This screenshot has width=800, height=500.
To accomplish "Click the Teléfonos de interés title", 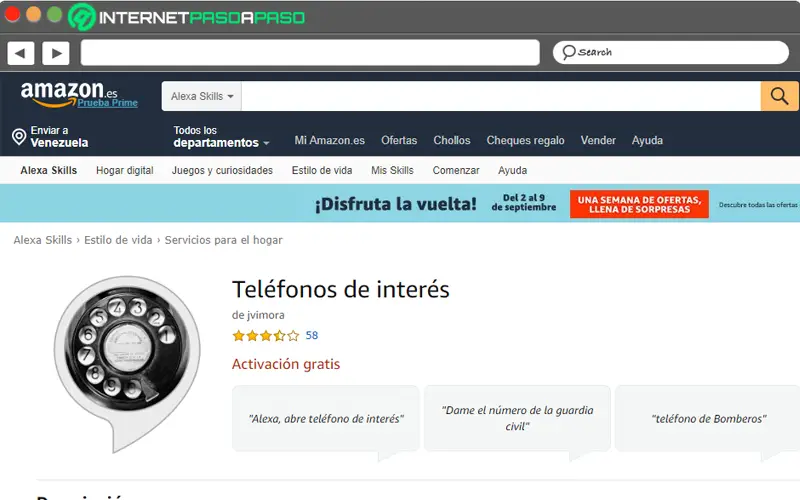I will [341, 289].
